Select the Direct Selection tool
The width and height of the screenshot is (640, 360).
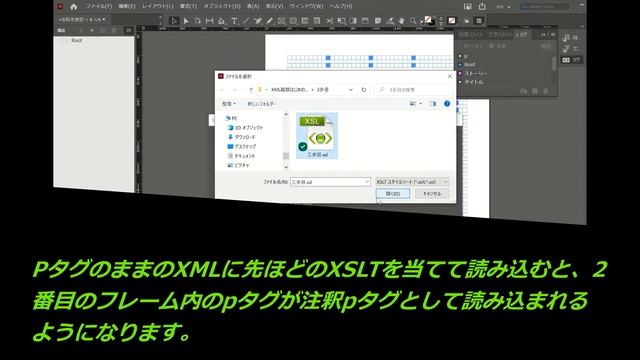pos(186,21)
